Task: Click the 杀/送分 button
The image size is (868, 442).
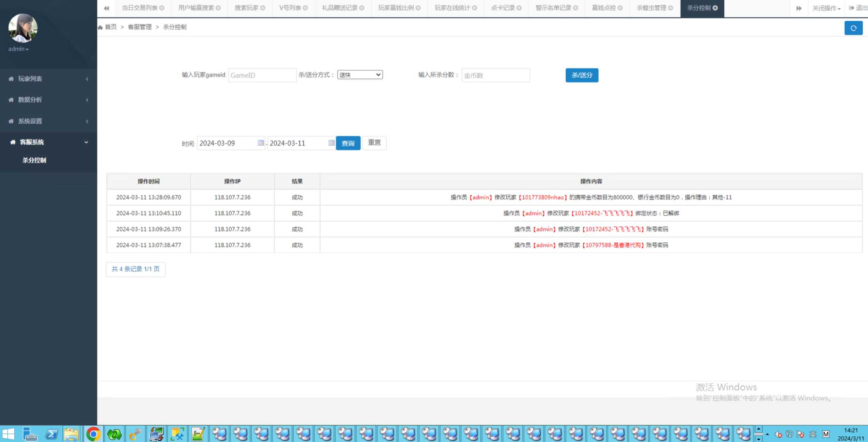Action: (x=582, y=75)
